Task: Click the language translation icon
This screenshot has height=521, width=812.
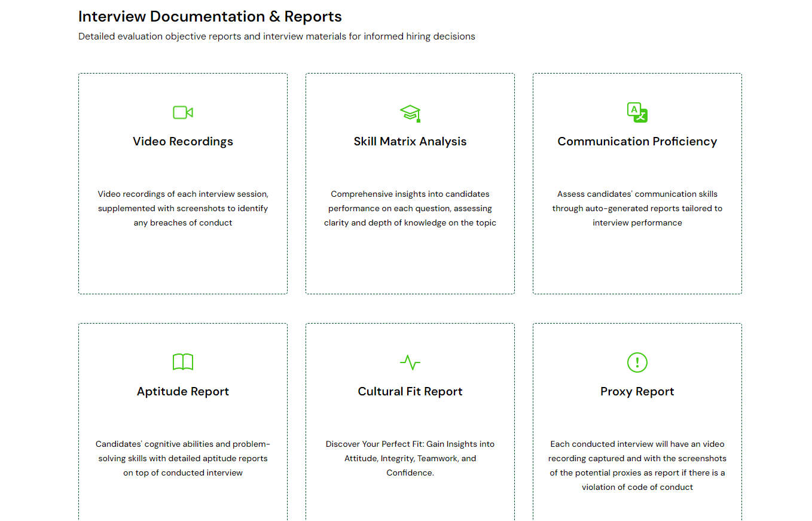Action: click(x=637, y=112)
